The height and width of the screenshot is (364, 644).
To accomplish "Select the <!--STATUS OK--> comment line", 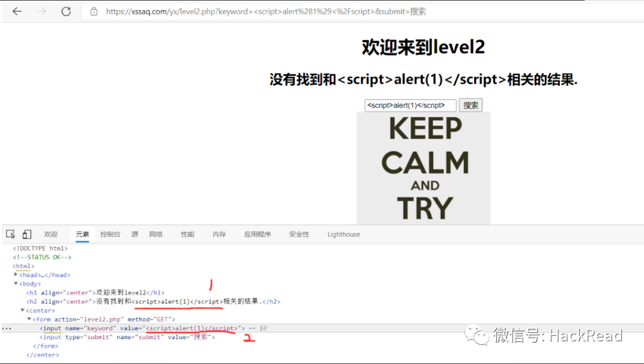I will 42,257.
